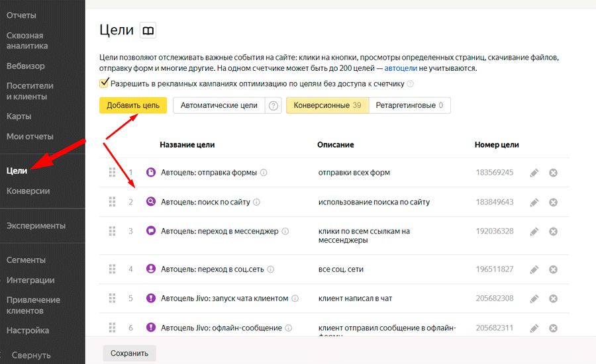This screenshot has height=364, width=596.
Task: Open Карты in the sidebar
Action: (x=19, y=116)
